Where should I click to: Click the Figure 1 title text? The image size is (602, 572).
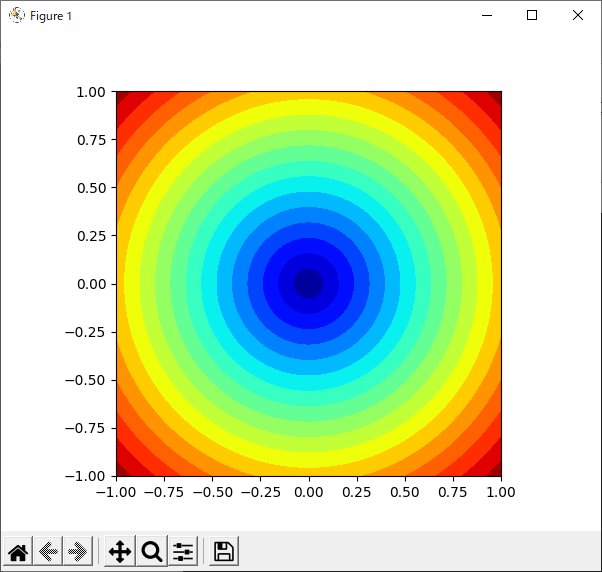pyautogui.click(x=51, y=16)
